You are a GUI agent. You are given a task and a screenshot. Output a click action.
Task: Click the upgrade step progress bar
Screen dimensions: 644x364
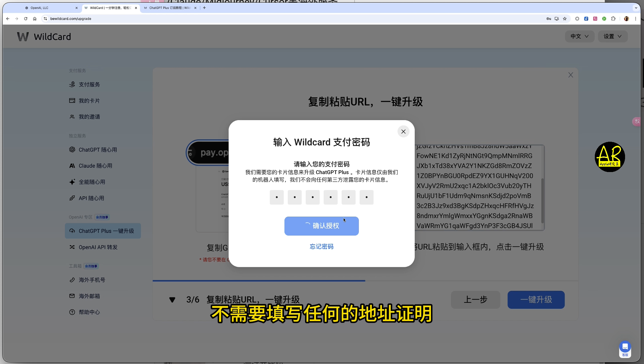[365, 281]
